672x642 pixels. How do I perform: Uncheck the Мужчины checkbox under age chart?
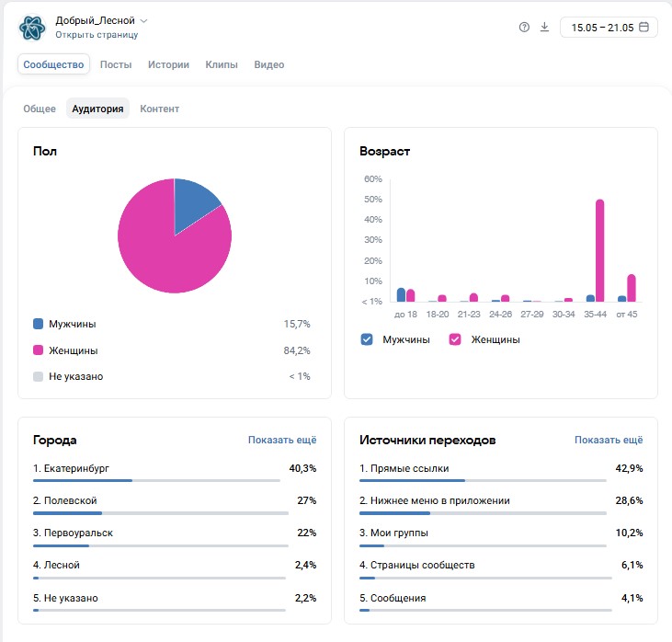(367, 339)
